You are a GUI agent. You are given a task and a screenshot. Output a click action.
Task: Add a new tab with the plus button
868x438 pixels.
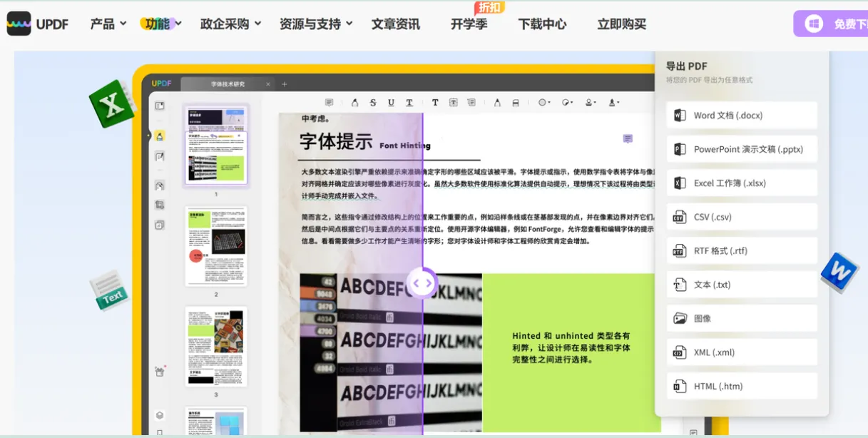pyautogui.click(x=284, y=84)
